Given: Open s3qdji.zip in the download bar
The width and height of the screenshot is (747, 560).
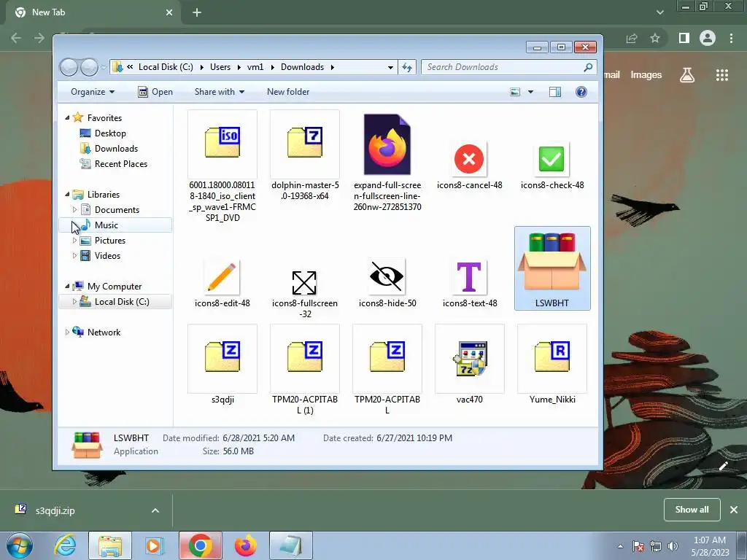Looking at the screenshot, I should [x=55, y=510].
